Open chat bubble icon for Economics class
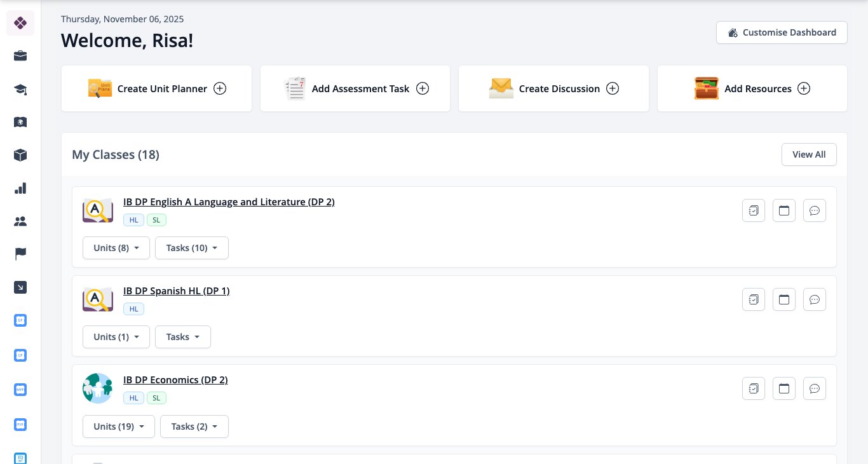The image size is (868, 464). (x=815, y=388)
